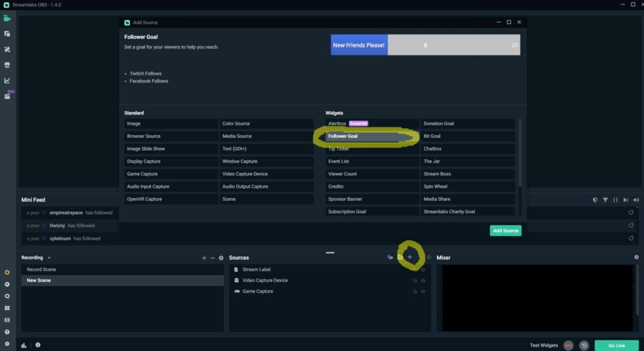644x351 pixels.
Task: Pick the Event List widget
Action: tap(372, 161)
